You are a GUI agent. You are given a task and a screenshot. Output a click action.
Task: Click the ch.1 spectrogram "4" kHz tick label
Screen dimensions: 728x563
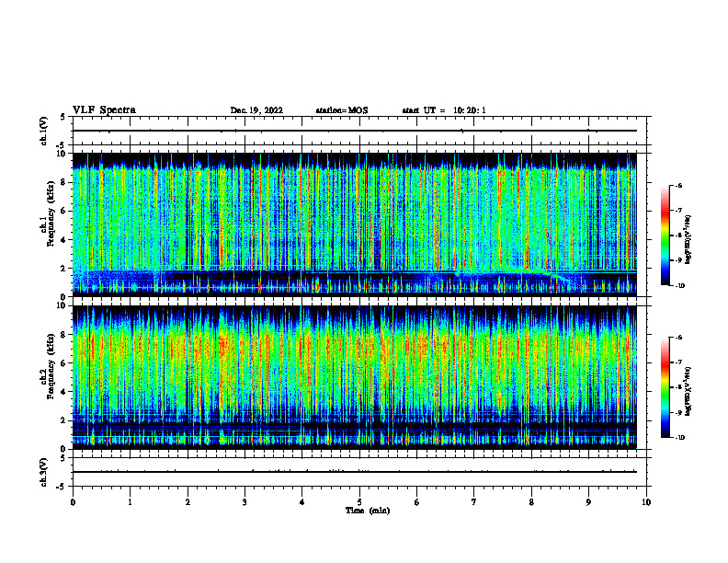pos(63,240)
